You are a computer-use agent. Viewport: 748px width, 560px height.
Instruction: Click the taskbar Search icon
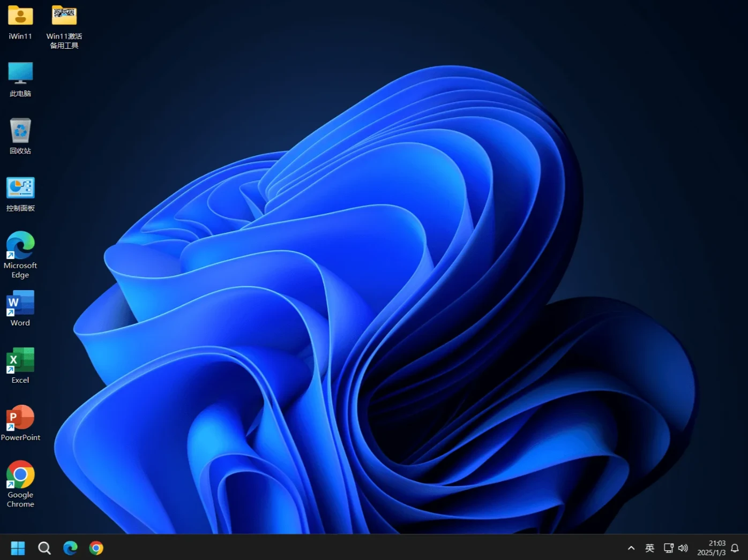(x=44, y=548)
